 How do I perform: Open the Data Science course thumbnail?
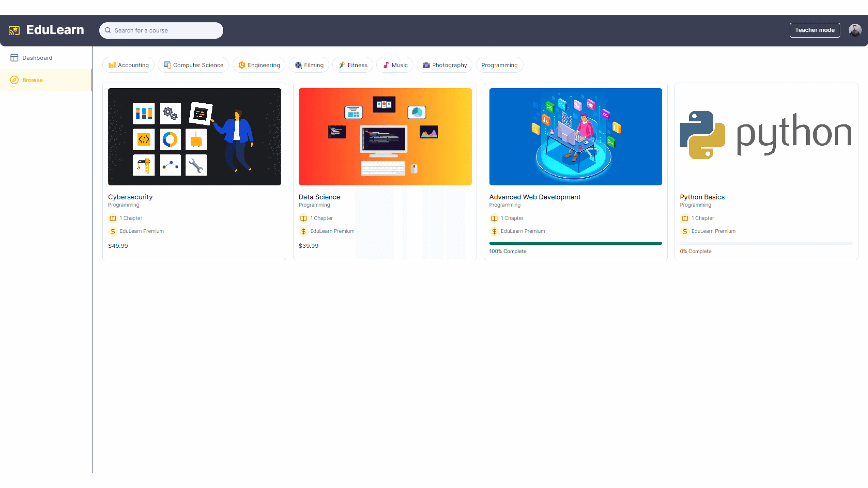[x=385, y=137]
